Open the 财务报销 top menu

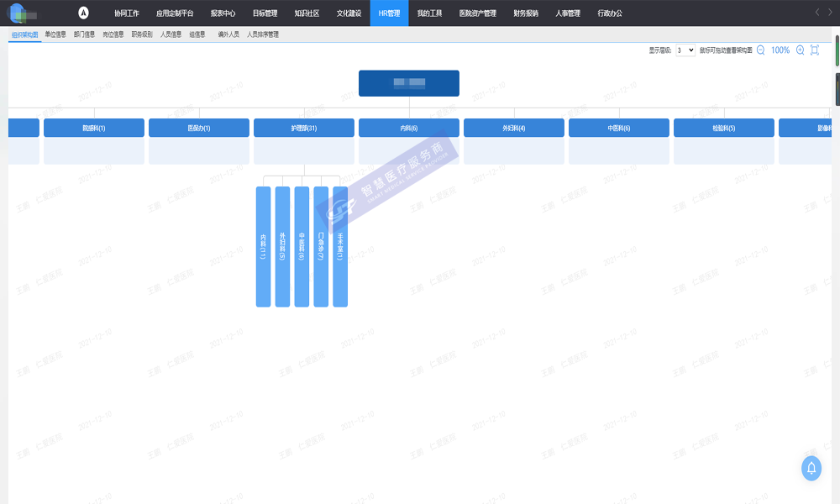point(526,13)
